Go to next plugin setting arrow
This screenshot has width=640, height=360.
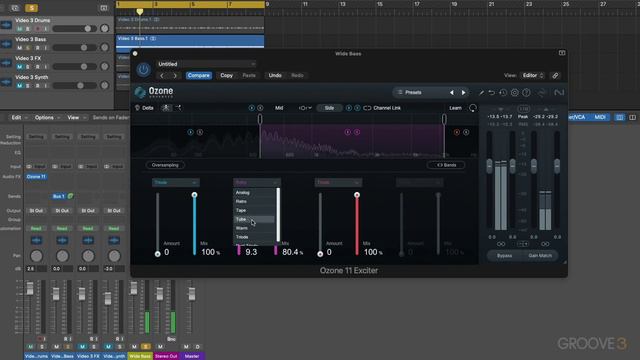click(x=175, y=76)
